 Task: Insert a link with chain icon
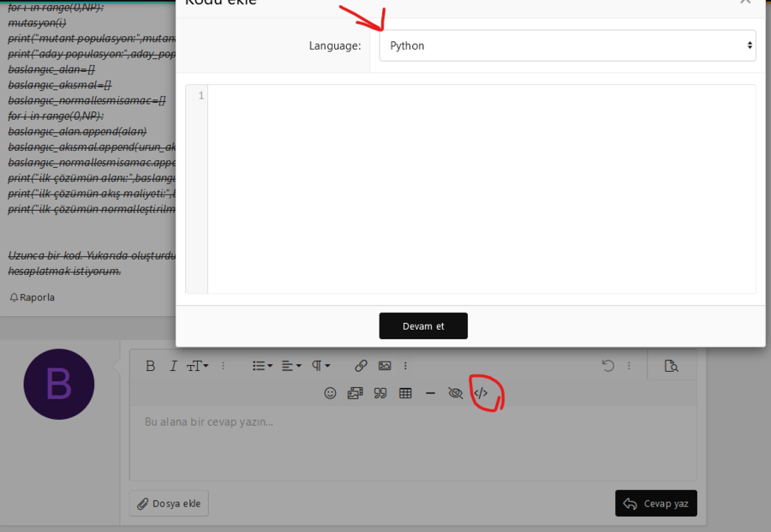point(361,366)
